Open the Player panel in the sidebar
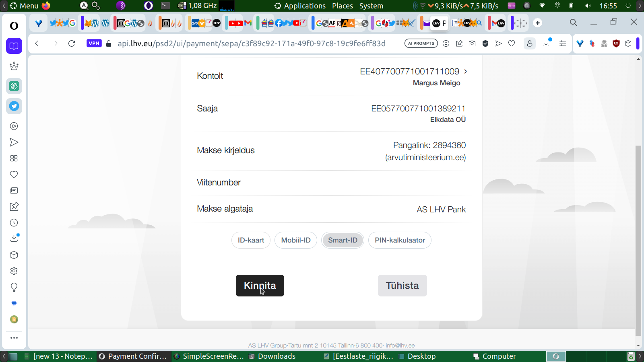 point(14,126)
